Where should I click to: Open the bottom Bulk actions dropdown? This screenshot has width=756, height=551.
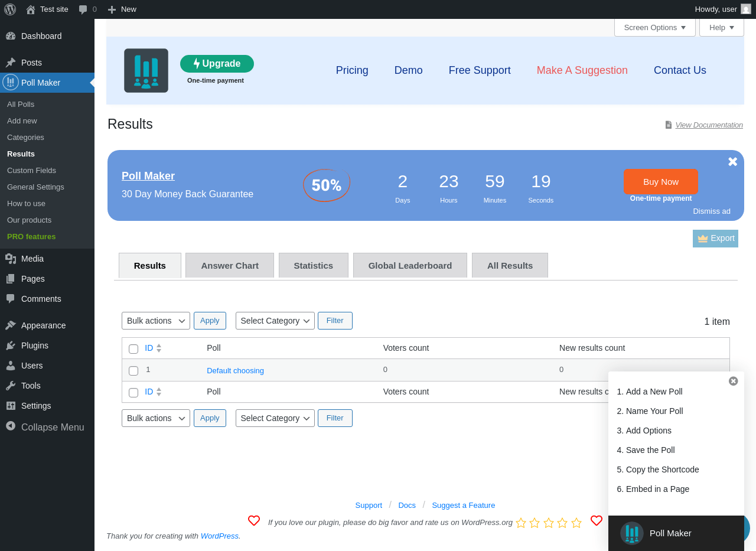coord(156,418)
